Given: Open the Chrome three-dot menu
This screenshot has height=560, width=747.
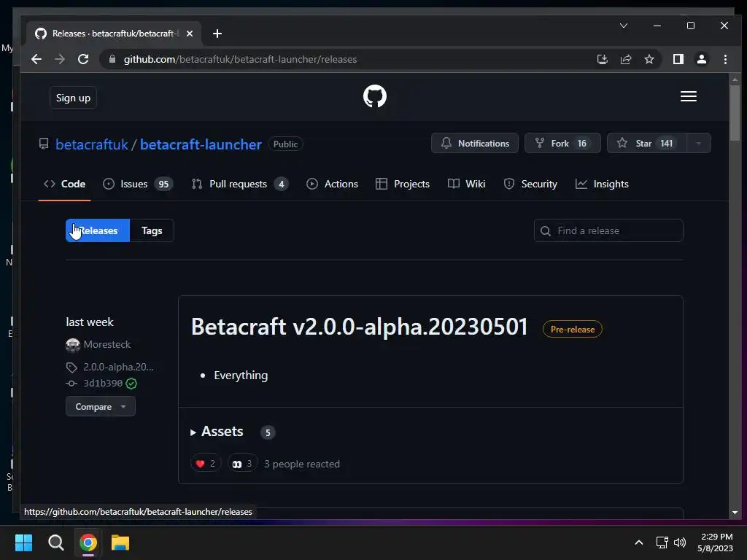Looking at the screenshot, I should click(x=725, y=59).
